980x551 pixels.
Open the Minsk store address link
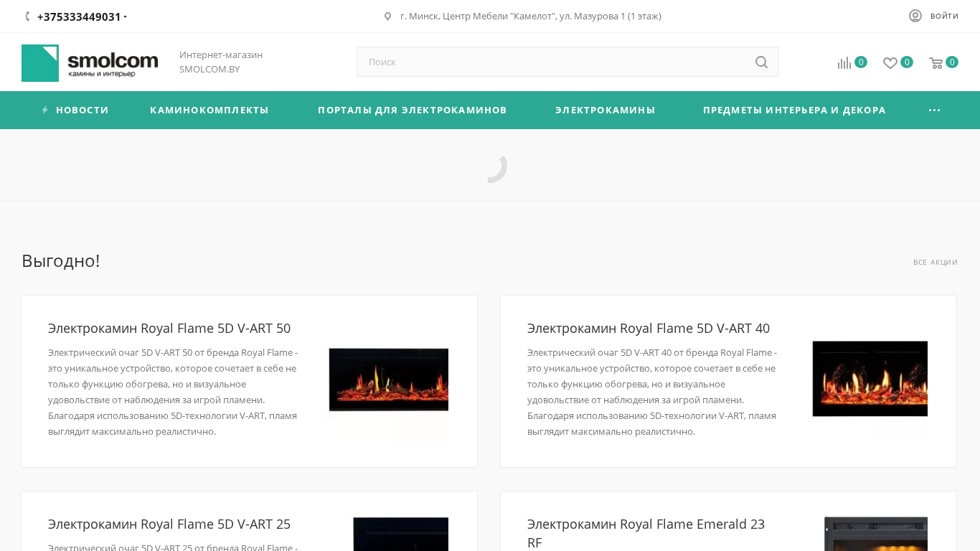(x=531, y=16)
